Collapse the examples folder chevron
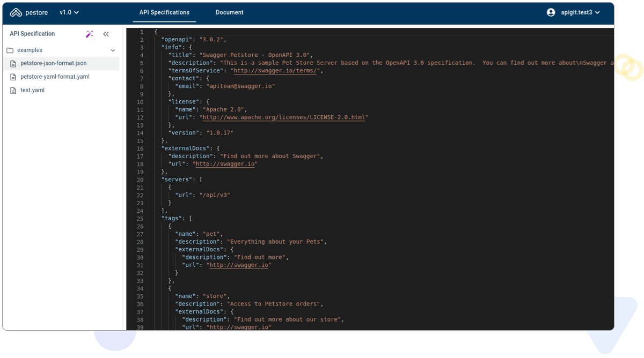This screenshot has height=358, width=644. [x=113, y=50]
